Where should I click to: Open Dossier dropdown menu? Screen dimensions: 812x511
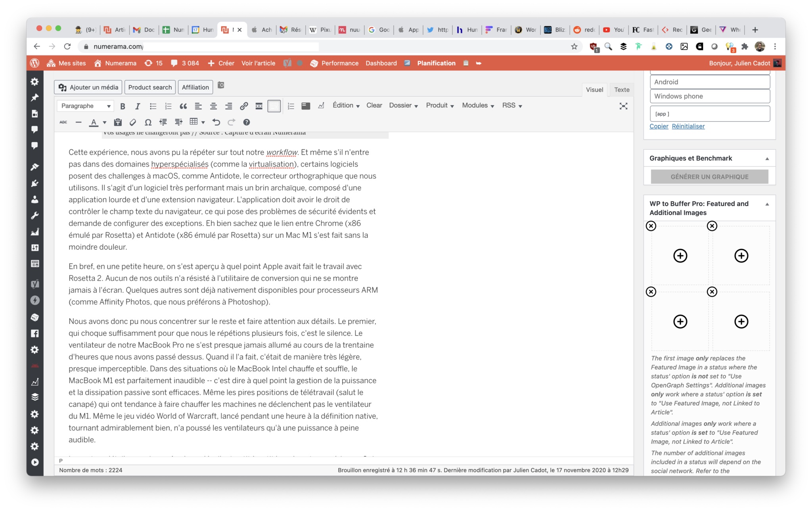tap(403, 105)
